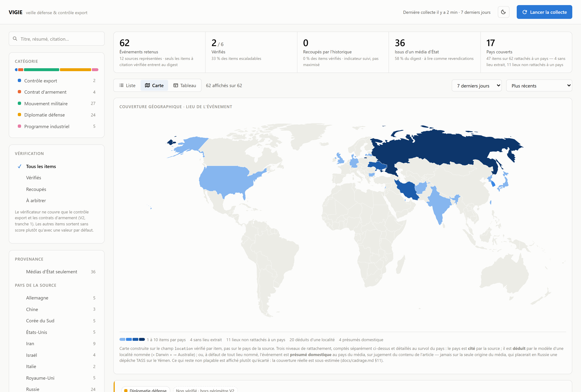Launch collection with Lancer la collecte
This screenshot has width=581, height=392.
tap(544, 12)
